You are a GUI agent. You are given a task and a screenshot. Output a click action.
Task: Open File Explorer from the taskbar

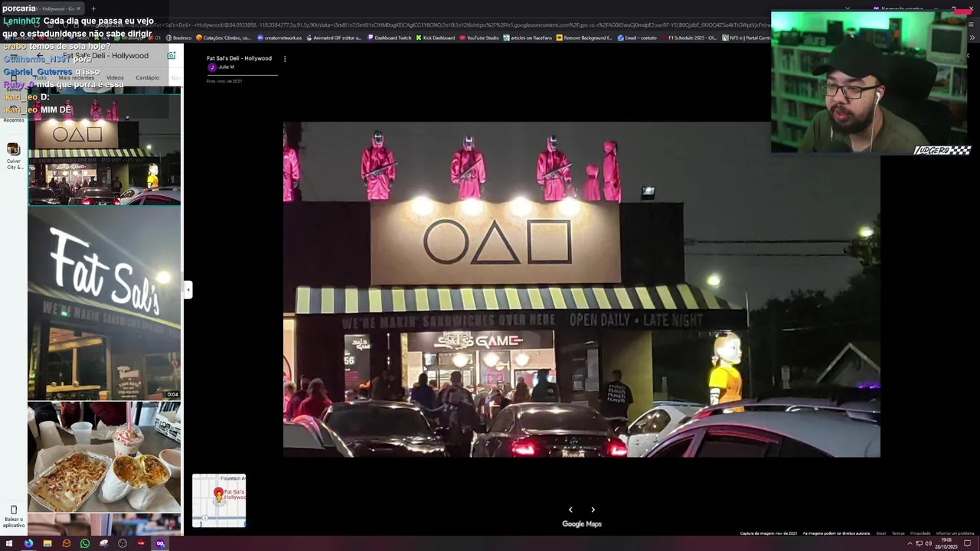tap(47, 543)
